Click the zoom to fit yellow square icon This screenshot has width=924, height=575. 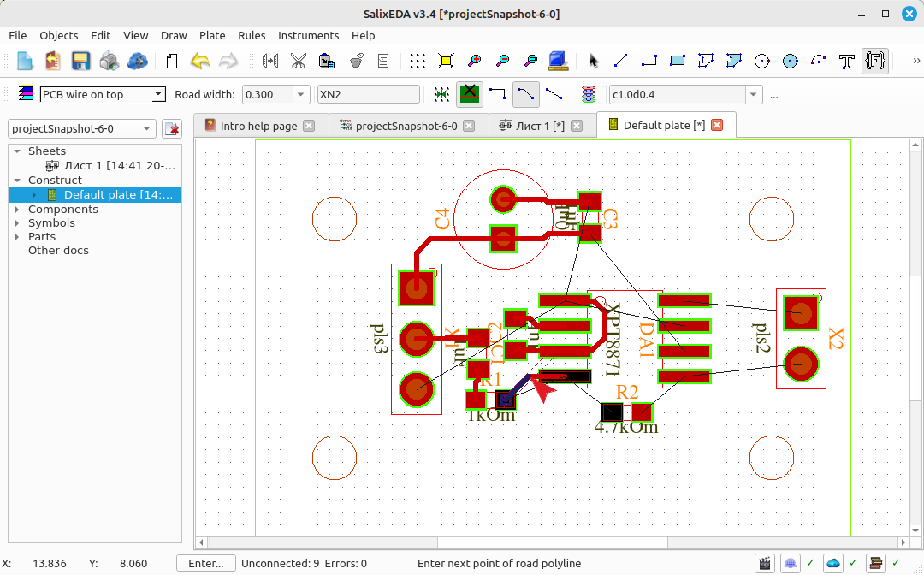446,61
